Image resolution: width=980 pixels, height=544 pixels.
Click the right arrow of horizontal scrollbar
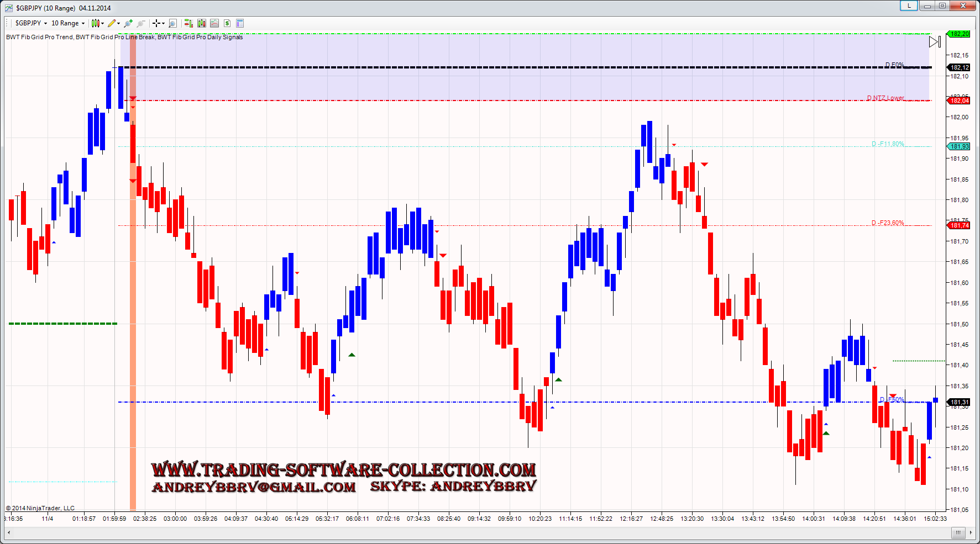(971, 533)
